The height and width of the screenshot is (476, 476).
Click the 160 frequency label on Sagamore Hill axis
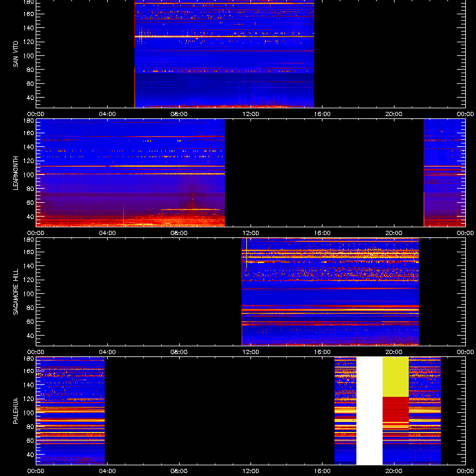[30, 252]
